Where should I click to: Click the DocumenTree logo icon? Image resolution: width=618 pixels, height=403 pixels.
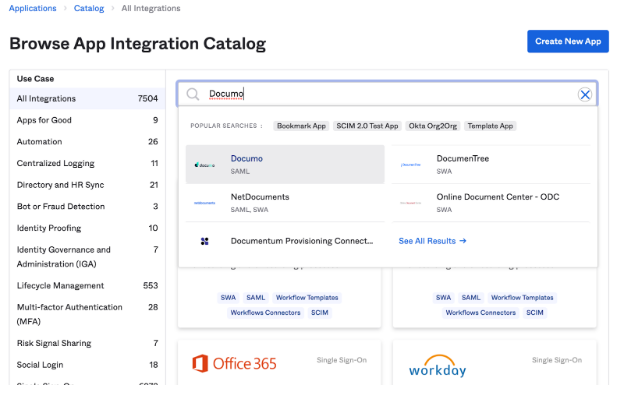point(411,165)
